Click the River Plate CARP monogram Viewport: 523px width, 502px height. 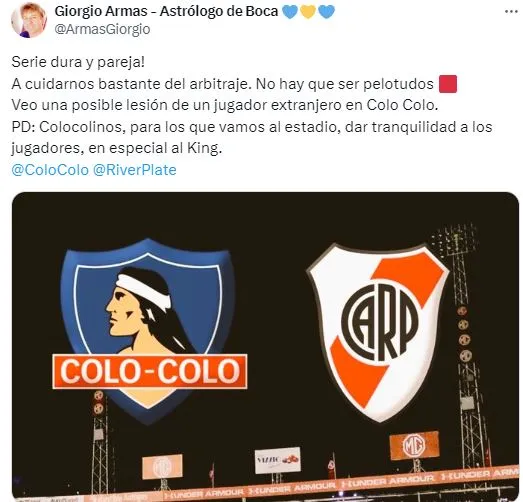[x=380, y=323]
